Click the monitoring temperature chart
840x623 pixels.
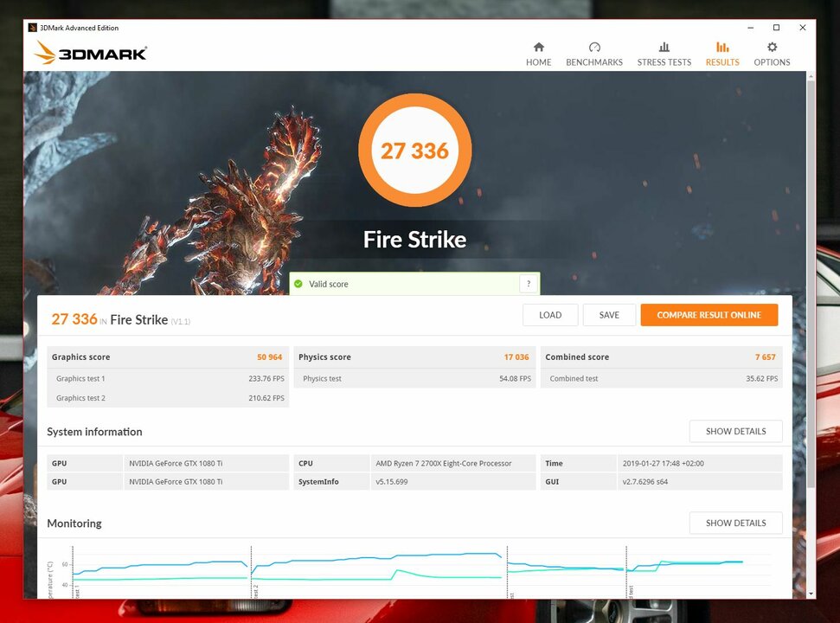pyautogui.click(x=414, y=572)
